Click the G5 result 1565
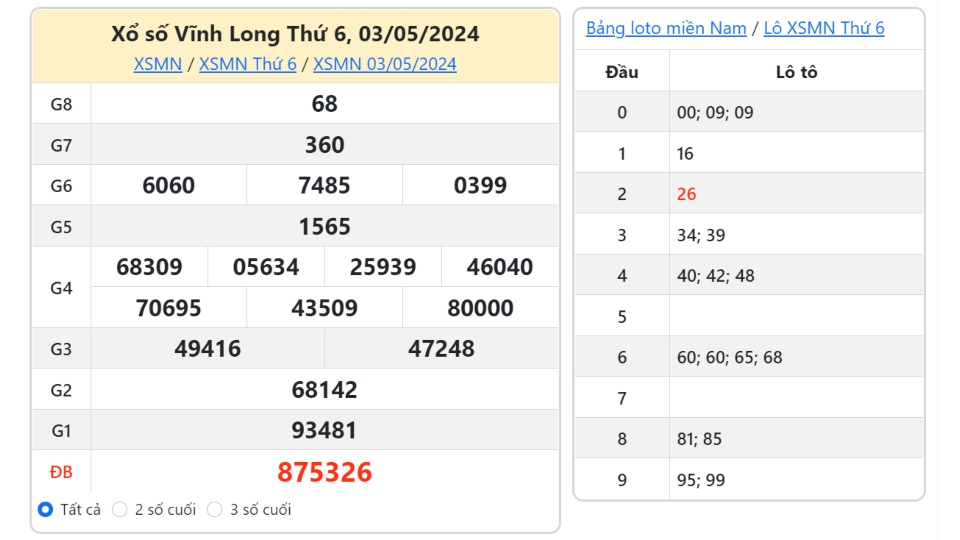This screenshot has width=960, height=540. click(325, 227)
